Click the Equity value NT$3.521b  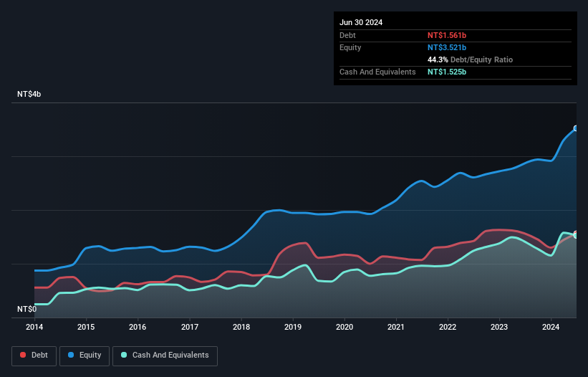pyautogui.click(x=447, y=47)
